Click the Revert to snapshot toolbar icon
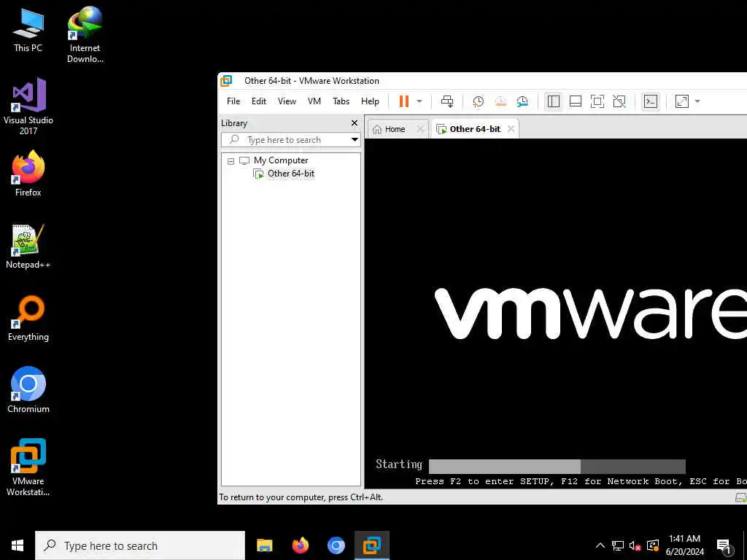 (x=500, y=101)
